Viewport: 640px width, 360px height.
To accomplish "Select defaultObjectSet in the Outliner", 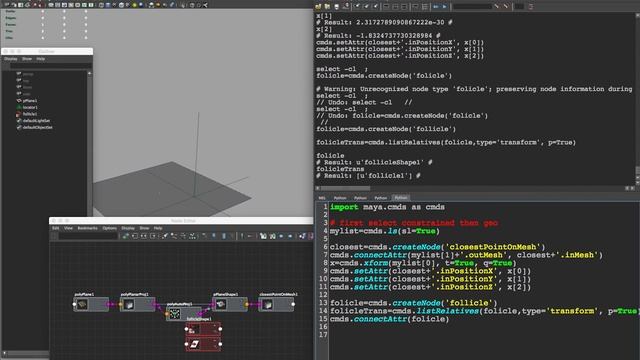I will click(x=34, y=127).
